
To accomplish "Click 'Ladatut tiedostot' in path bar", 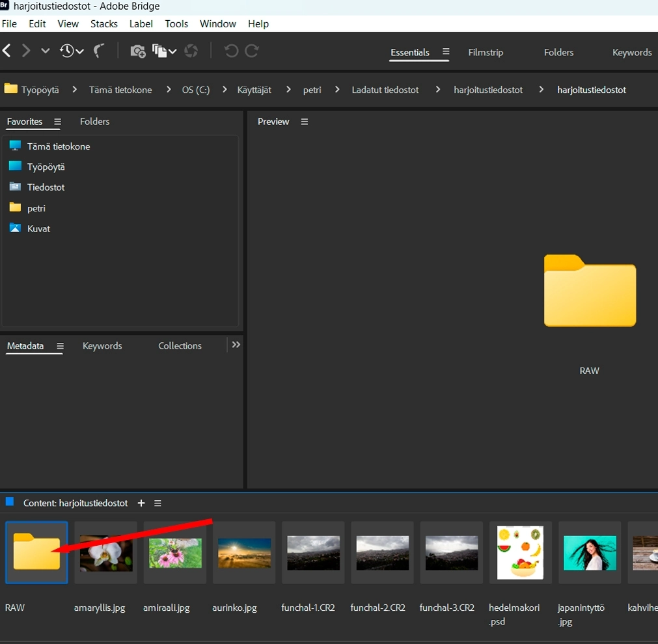I will coord(385,90).
